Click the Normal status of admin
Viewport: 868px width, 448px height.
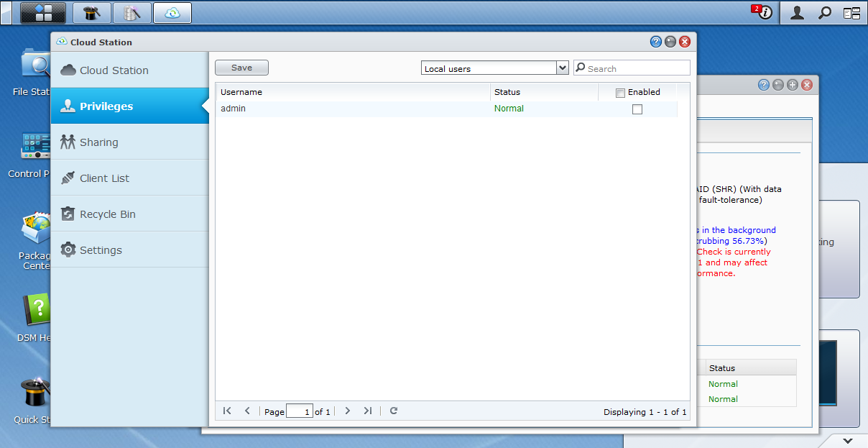(509, 109)
